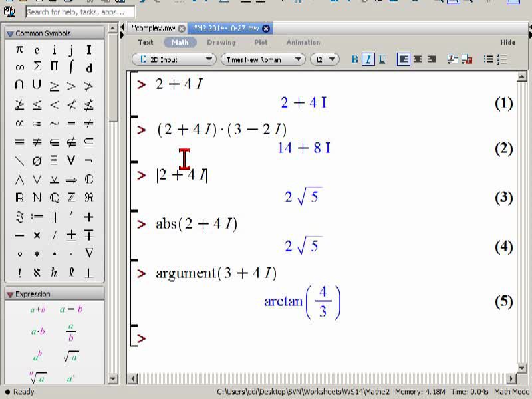532x399 pixels.
Task: Click the summation sigma symbol
Action: pos(37,66)
